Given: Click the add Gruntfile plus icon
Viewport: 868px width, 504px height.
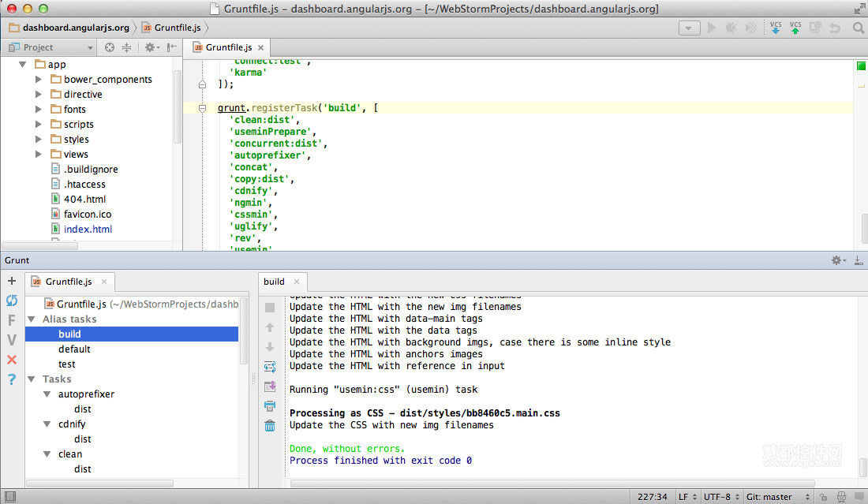Looking at the screenshot, I should (12, 281).
